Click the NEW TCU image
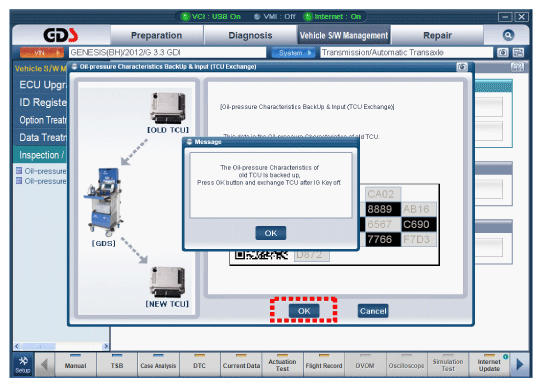 [168, 282]
